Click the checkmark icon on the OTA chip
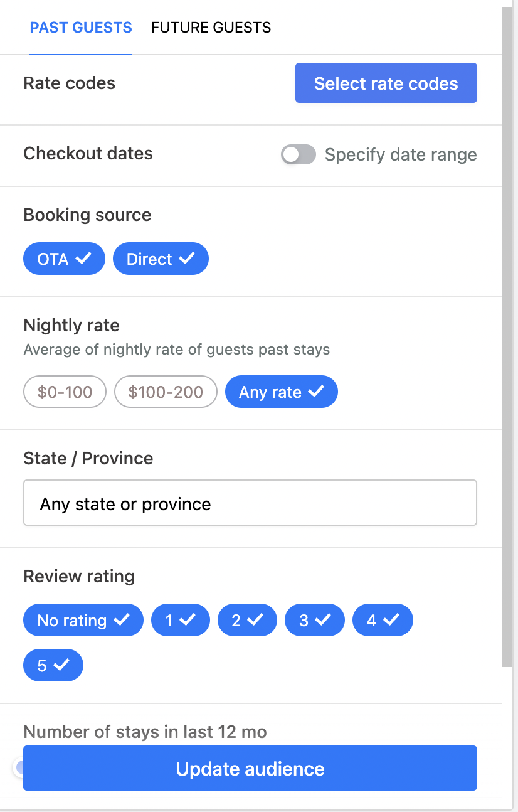This screenshot has width=518, height=812. [x=83, y=259]
